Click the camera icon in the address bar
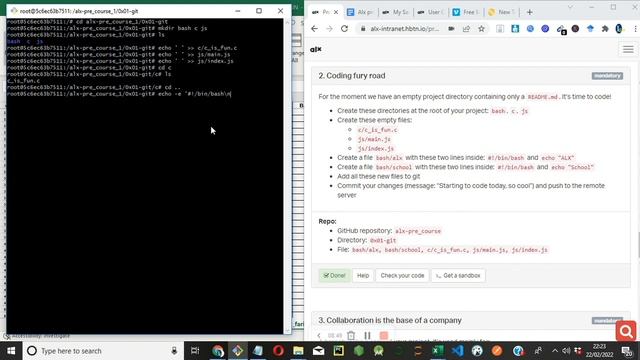 pos(451,29)
